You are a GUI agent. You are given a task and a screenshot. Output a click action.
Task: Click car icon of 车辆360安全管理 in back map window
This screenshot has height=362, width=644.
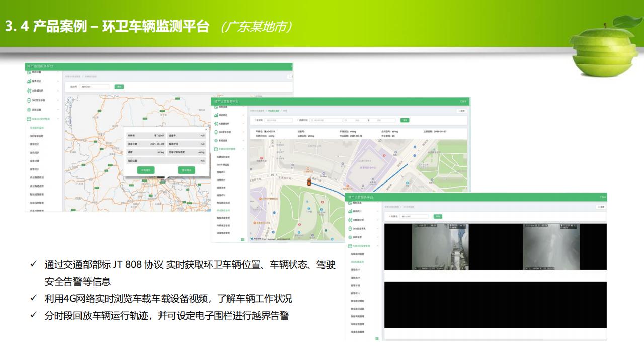coord(29,119)
